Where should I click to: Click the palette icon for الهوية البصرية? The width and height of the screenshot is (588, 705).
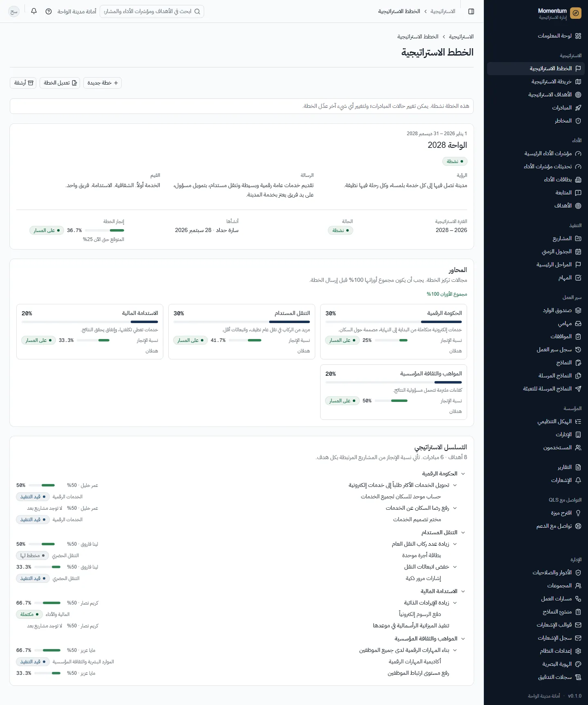click(x=578, y=664)
